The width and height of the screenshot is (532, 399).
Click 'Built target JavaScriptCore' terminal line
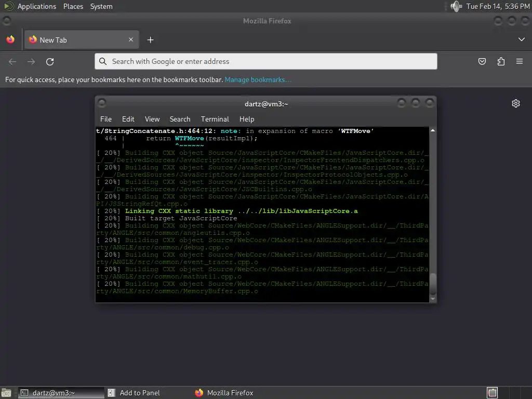pos(181,218)
